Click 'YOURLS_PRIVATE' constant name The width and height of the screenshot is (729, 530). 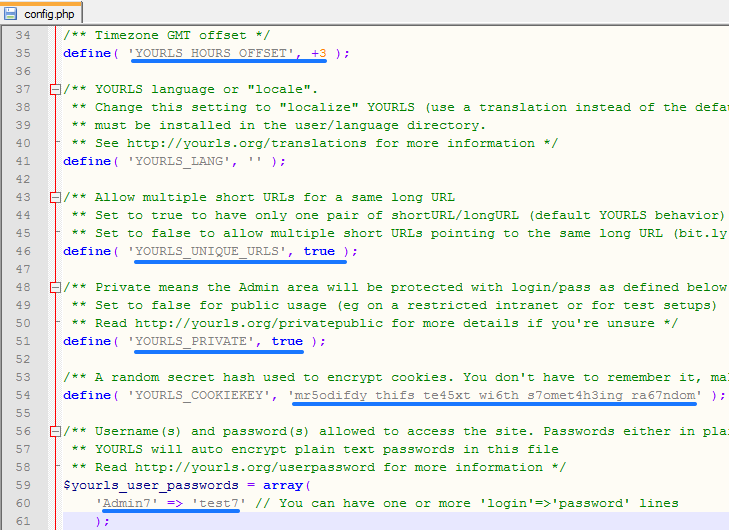[x=191, y=341]
